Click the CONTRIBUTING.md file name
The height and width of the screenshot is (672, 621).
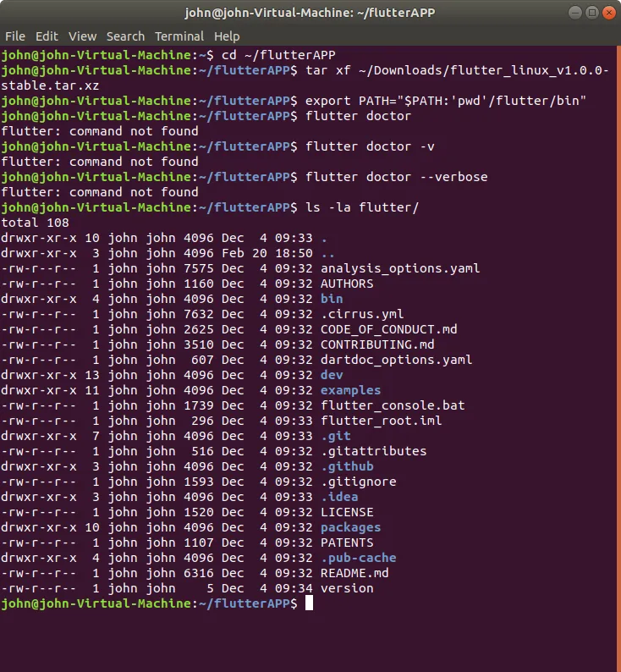377,344
